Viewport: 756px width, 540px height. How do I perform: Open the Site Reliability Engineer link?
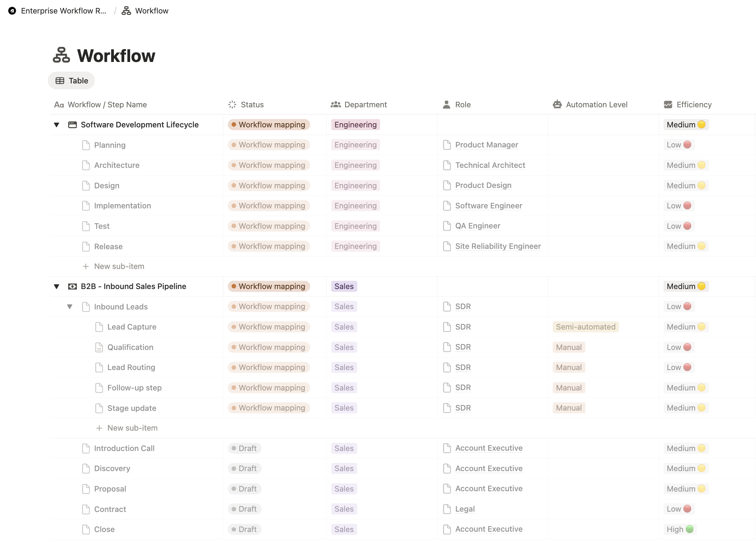(x=497, y=246)
